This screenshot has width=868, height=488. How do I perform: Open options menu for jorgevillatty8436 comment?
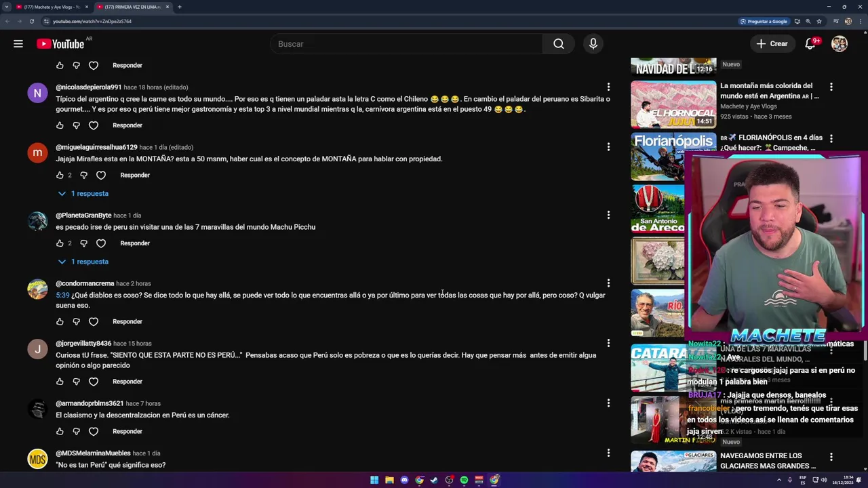coord(608,344)
